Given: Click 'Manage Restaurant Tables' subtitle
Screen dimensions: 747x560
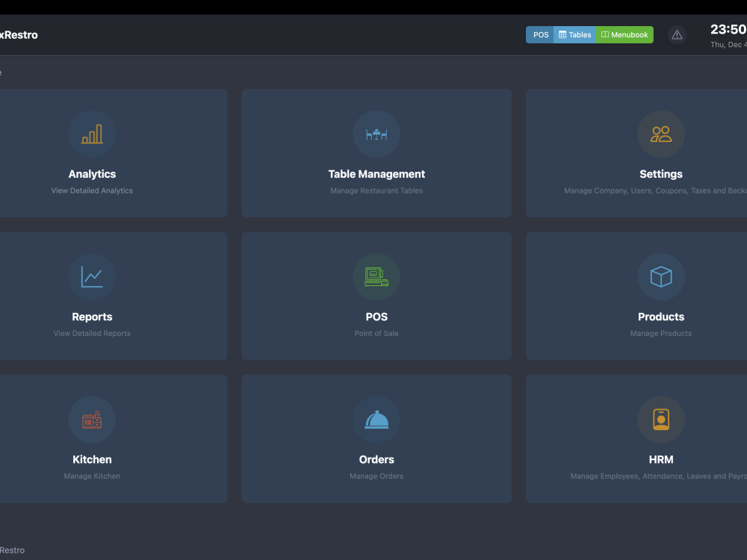Looking at the screenshot, I should click(x=376, y=190).
